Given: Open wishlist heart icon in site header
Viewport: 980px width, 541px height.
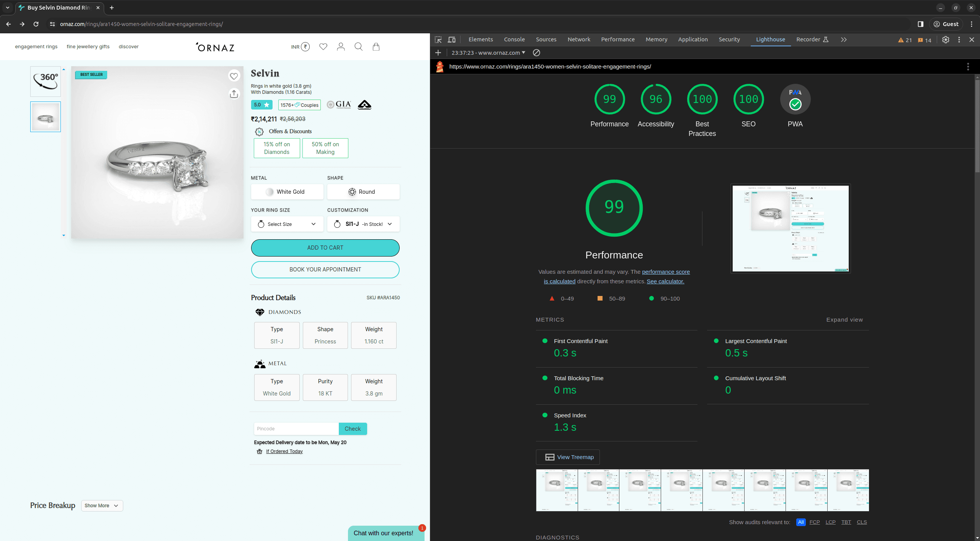Looking at the screenshot, I should [323, 47].
